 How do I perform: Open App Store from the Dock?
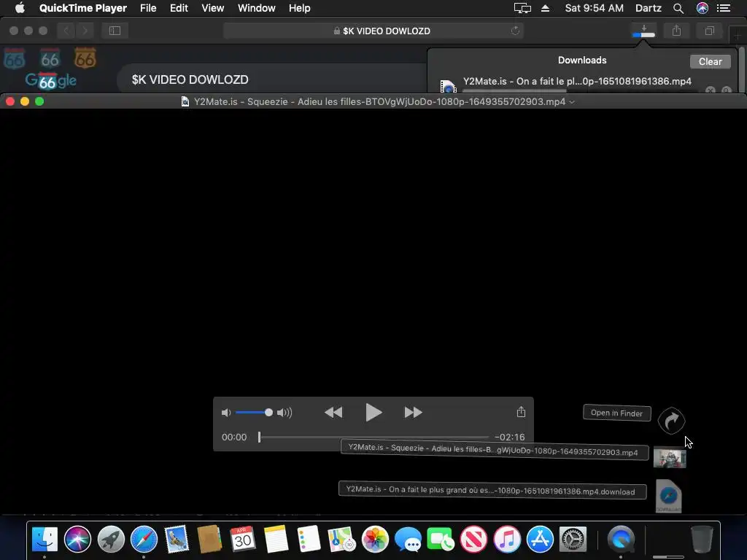point(540,539)
